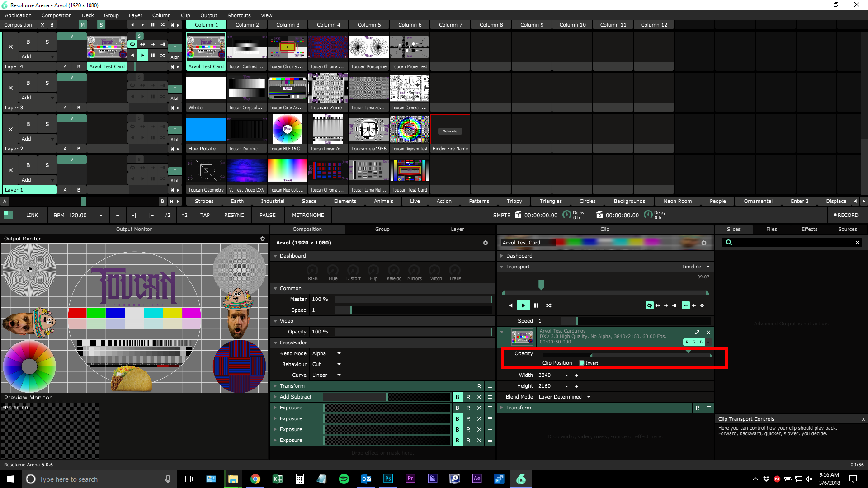Image resolution: width=868 pixels, height=488 pixels.
Task: Toggle the Layer 2 Bypass B button
Action: tap(28, 124)
